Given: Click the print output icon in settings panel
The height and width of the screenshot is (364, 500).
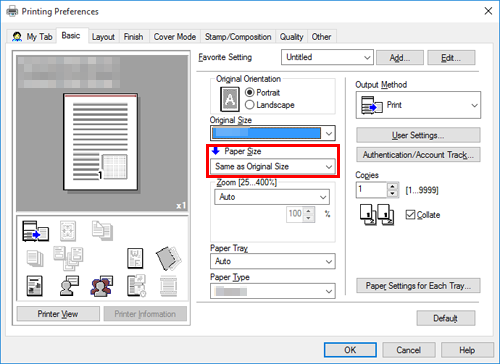Looking at the screenshot, I should 36,231.
